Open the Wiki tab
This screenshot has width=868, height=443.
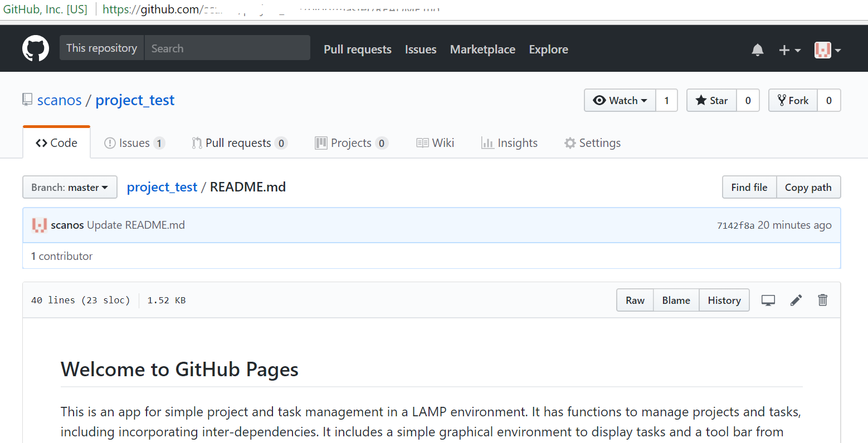(x=435, y=143)
